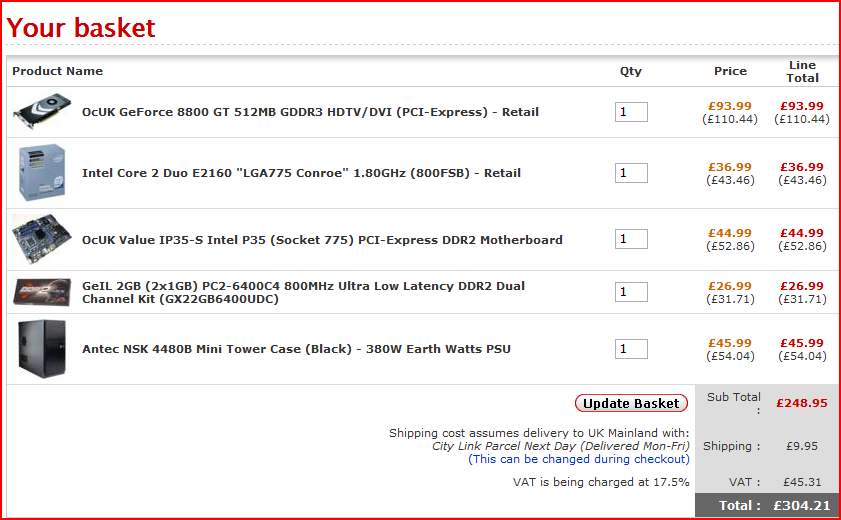Screen dimensions: 841x520
Task: Click the 'City Link Parcel Next Day' shipping text
Action: coord(560,446)
